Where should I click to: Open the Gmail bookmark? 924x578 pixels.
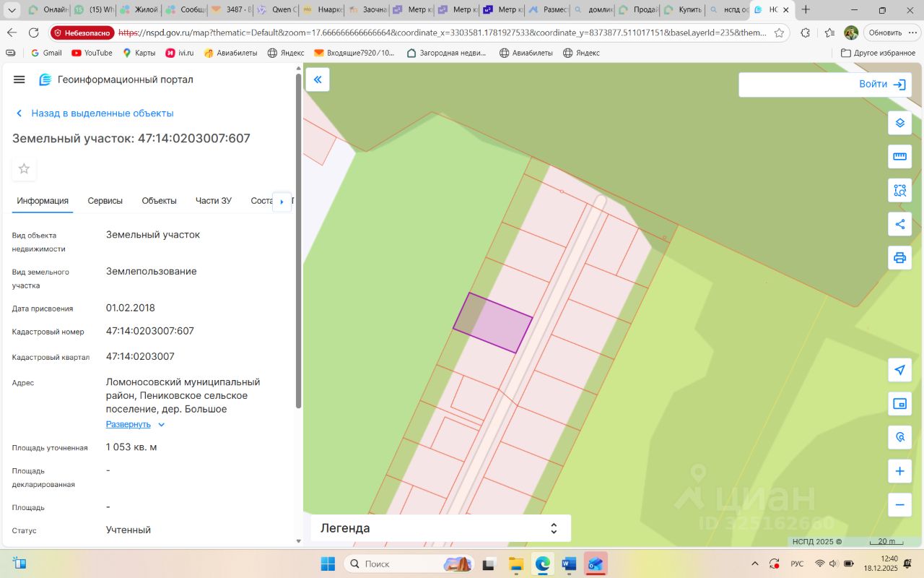tap(46, 53)
